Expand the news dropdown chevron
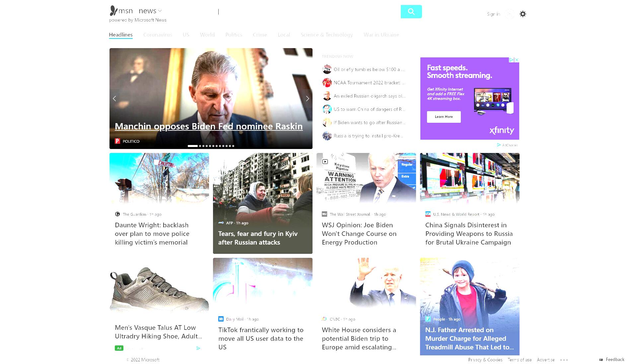This screenshot has width=637, height=364. point(160,11)
